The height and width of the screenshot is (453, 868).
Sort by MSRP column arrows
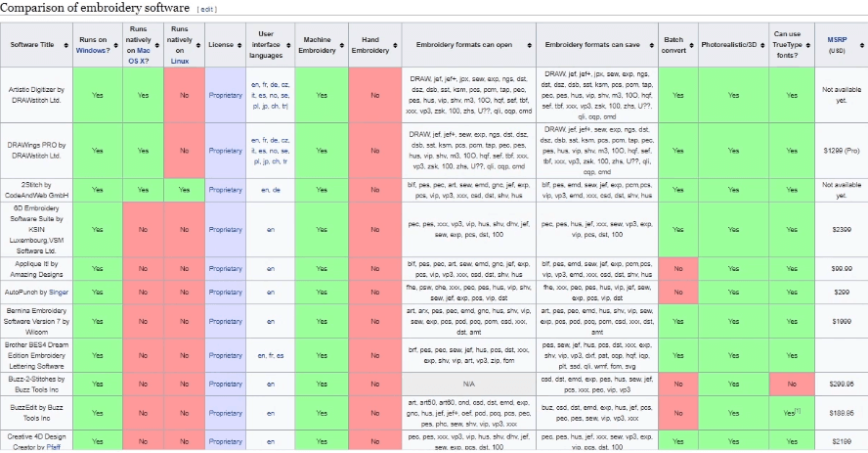click(x=861, y=45)
